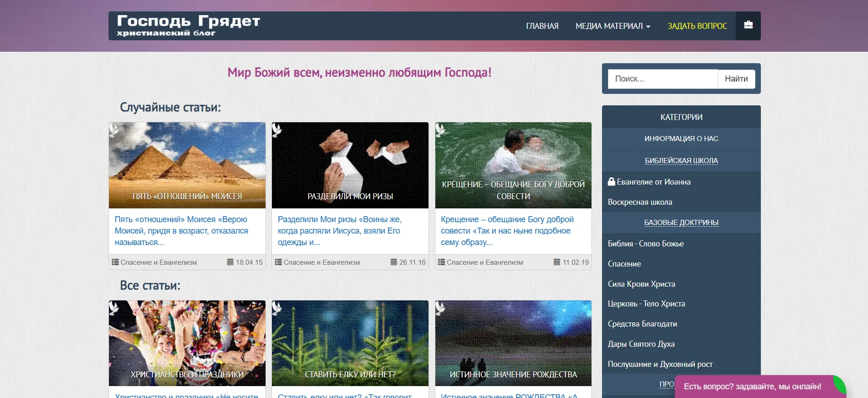Click the category list icon under Разделили Мои ризы
Viewport: 868px width, 398px height.
click(278, 262)
